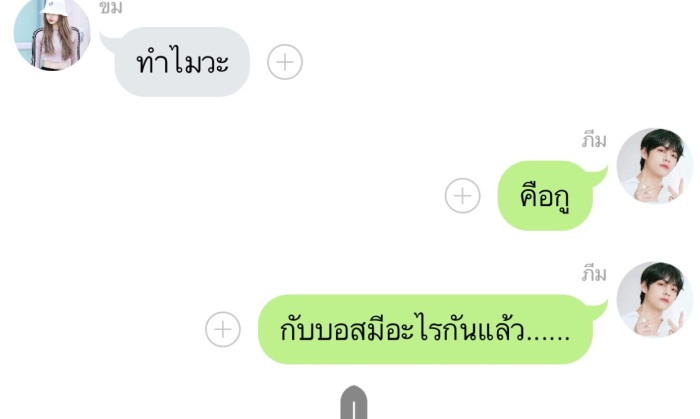700x419 pixels.
Task: Click the ภีม name label above คือกู
Action: [x=594, y=141]
